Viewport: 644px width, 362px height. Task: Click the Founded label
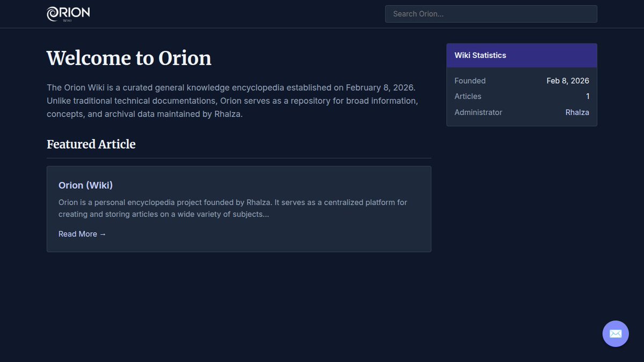470,81
